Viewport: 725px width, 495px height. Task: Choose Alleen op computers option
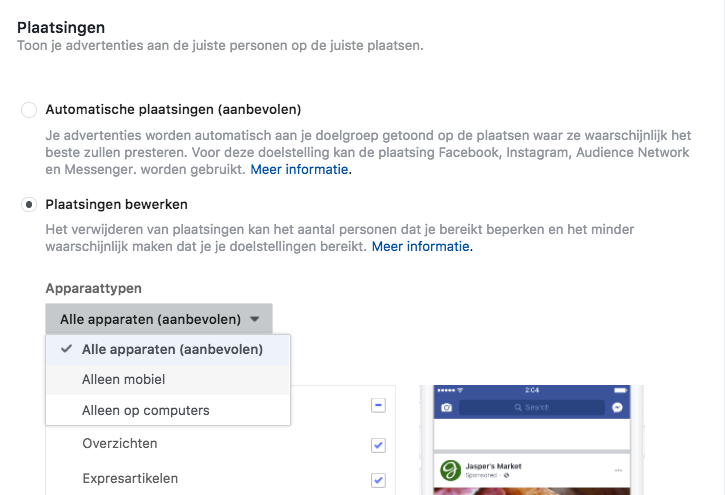point(168,410)
